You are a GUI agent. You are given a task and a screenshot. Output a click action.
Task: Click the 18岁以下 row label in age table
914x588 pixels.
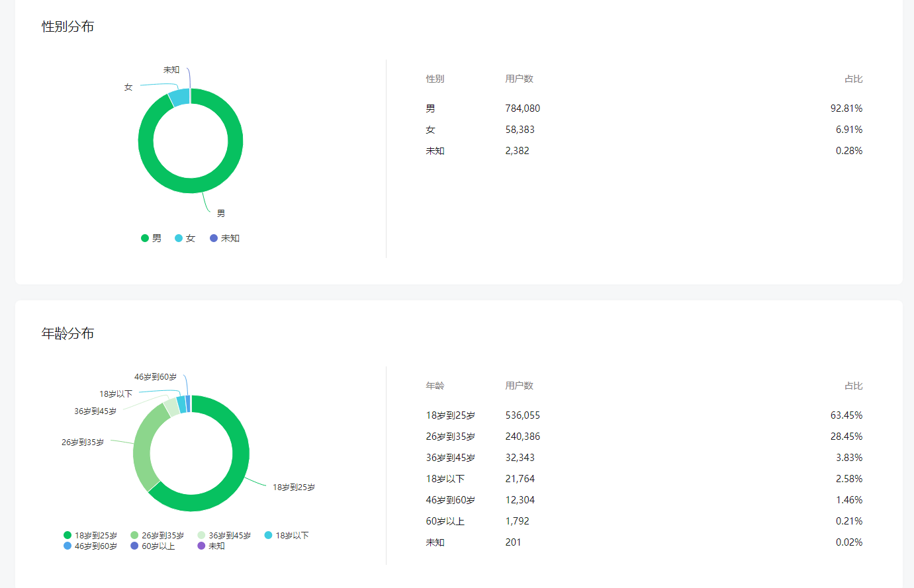pyautogui.click(x=445, y=479)
